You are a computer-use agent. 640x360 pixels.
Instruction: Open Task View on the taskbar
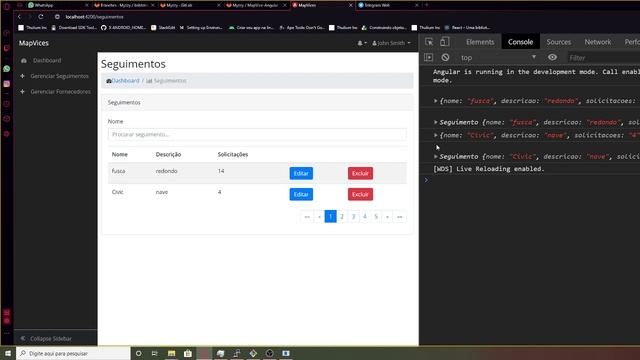tap(155, 353)
